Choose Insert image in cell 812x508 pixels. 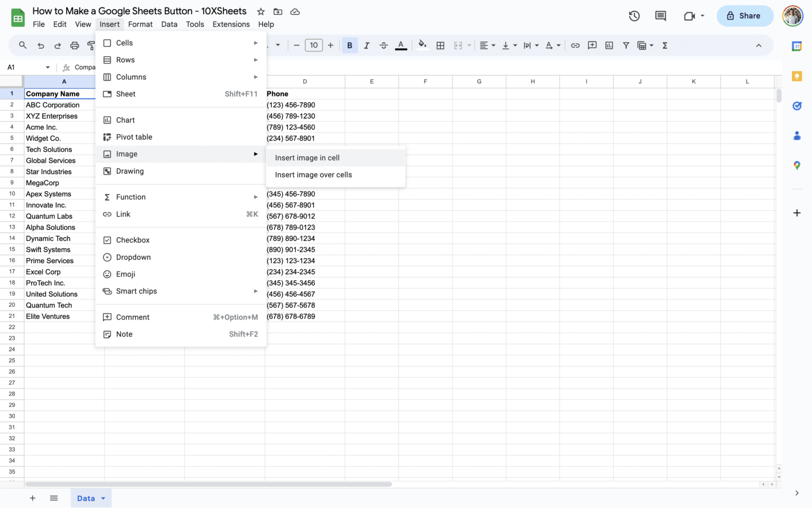coord(307,157)
